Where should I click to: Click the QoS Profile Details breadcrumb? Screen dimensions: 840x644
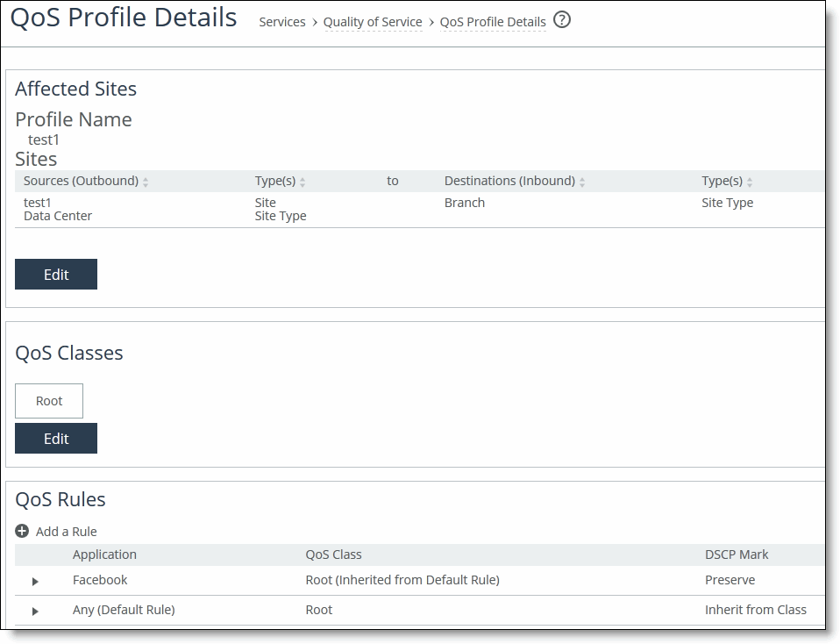click(493, 22)
